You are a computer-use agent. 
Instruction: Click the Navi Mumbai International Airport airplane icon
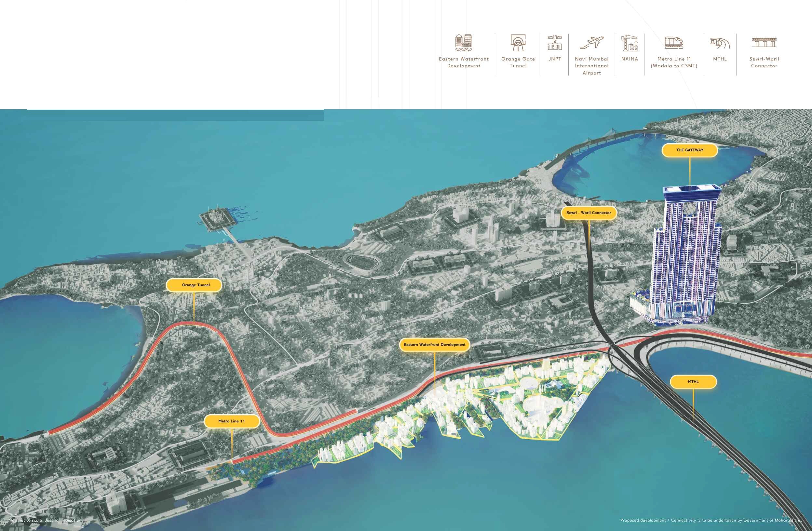(592, 43)
